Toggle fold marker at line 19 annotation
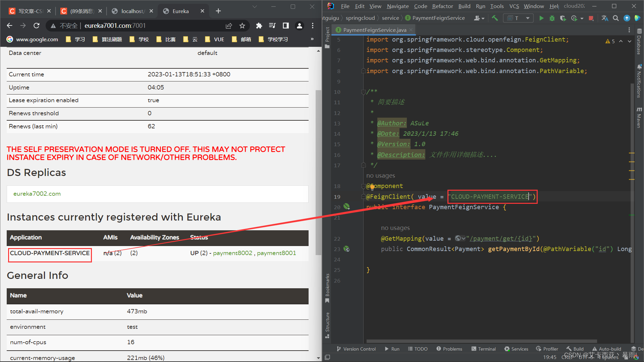 (x=363, y=196)
